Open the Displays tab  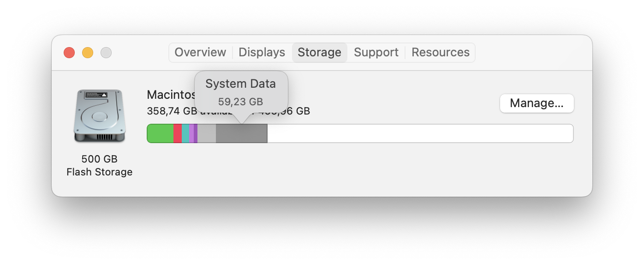(x=262, y=53)
